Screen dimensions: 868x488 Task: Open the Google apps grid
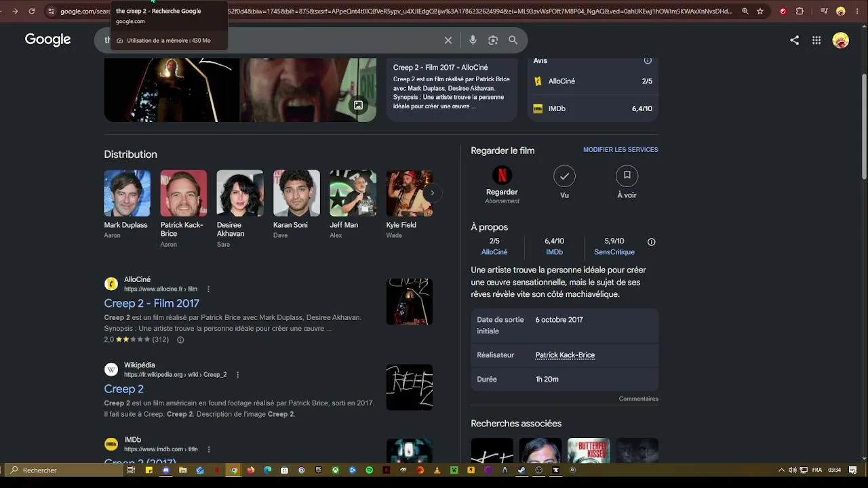(816, 41)
